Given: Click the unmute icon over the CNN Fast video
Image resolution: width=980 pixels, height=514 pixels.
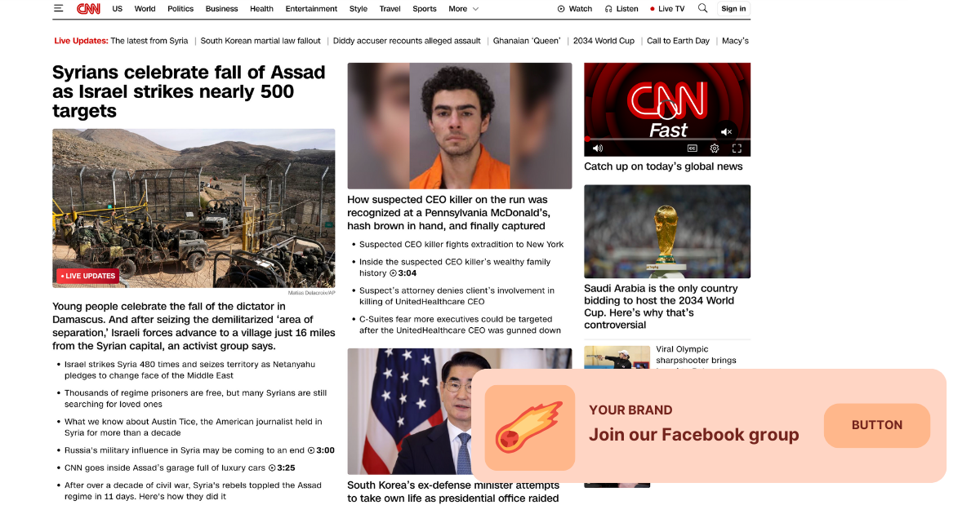Looking at the screenshot, I should point(725,131).
